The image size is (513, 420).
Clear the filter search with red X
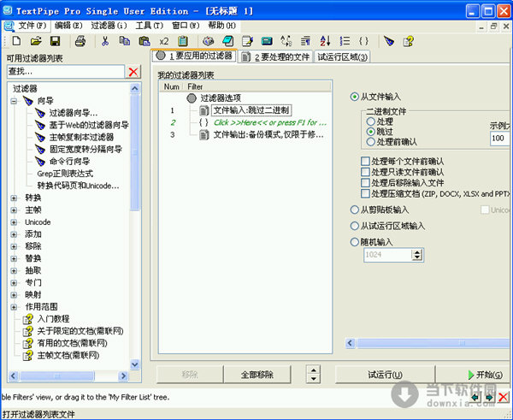point(133,72)
